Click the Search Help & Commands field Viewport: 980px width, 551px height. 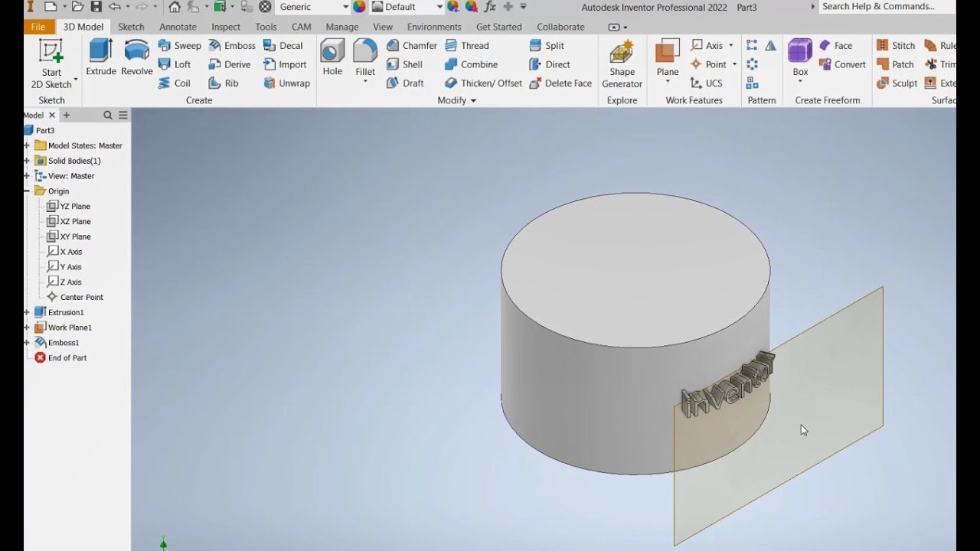pyautogui.click(x=887, y=7)
